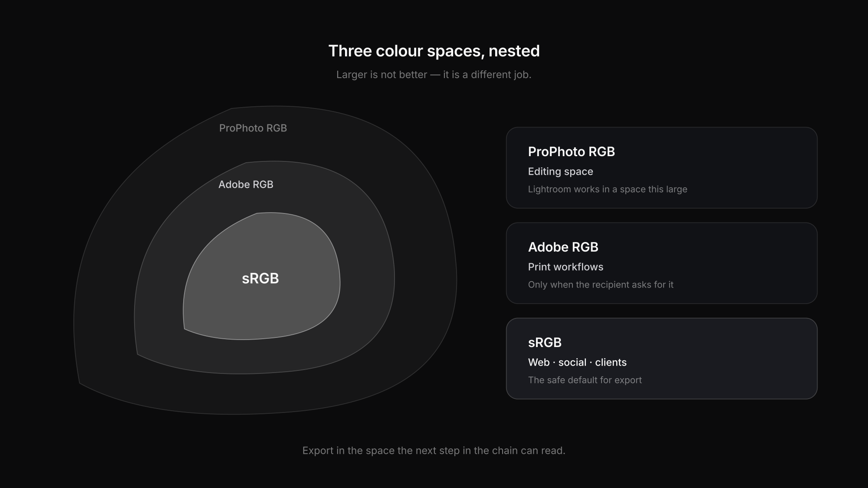Click the 'Print workflows' text
The image size is (868, 488).
tap(566, 267)
